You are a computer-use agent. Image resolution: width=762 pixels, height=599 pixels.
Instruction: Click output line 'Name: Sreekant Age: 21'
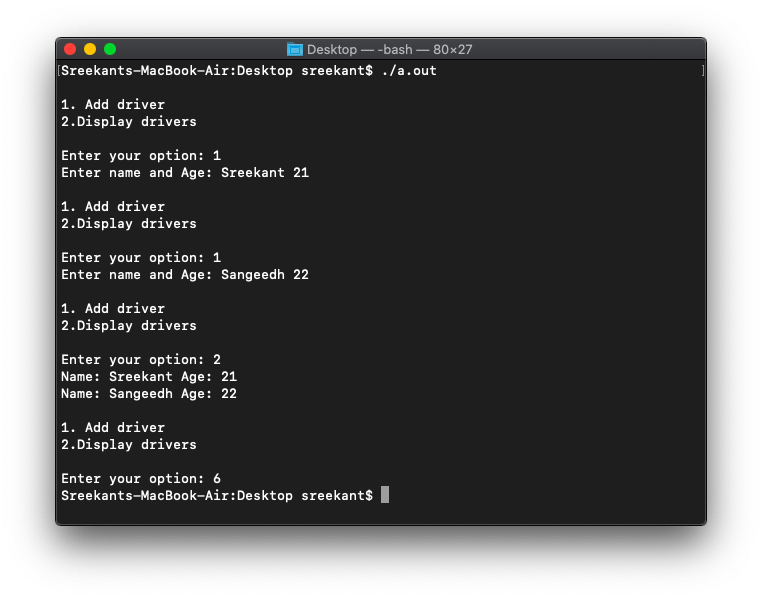tap(149, 377)
